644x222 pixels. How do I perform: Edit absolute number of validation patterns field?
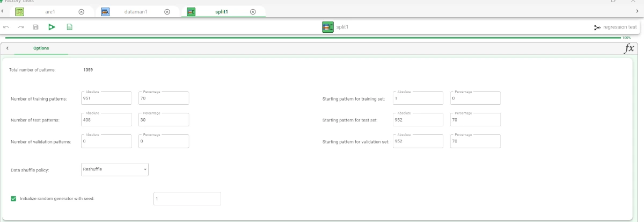coord(106,141)
